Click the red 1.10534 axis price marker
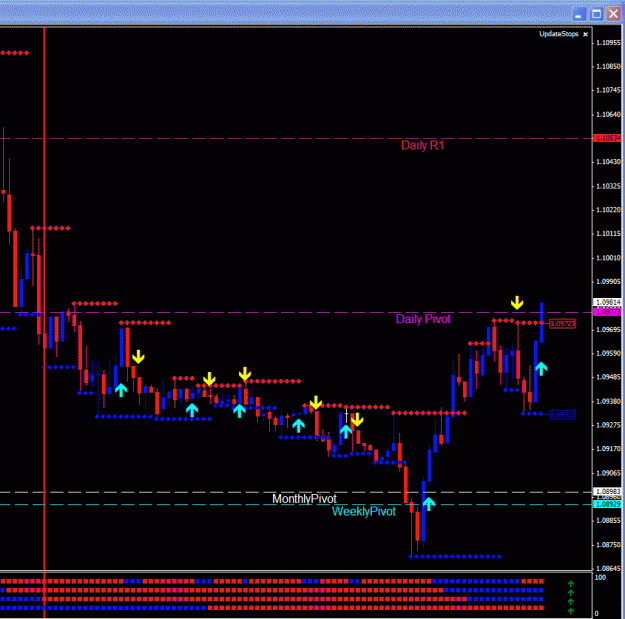The image size is (625, 619). (x=608, y=138)
